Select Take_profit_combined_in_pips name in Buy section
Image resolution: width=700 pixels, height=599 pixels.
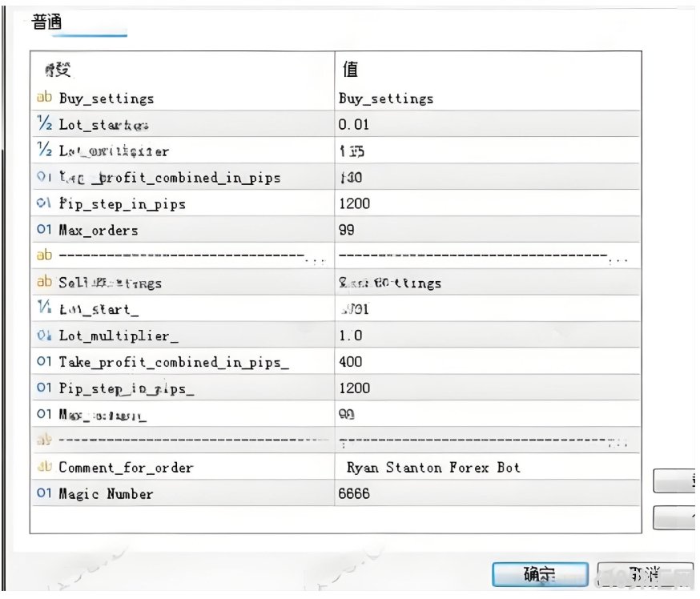[x=170, y=178]
